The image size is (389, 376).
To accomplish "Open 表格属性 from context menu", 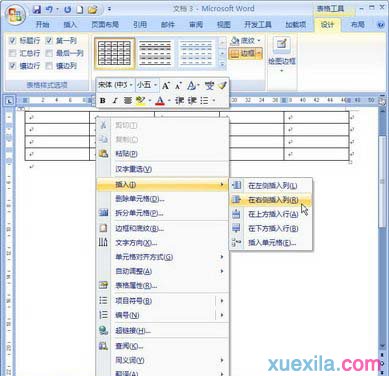I will 162,286.
